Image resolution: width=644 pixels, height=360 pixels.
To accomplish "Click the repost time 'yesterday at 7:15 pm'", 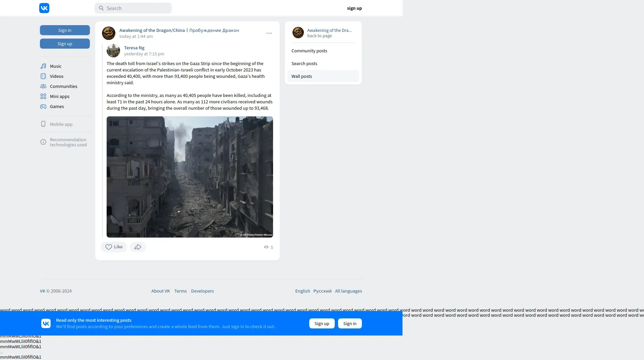I will tap(144, 54).
